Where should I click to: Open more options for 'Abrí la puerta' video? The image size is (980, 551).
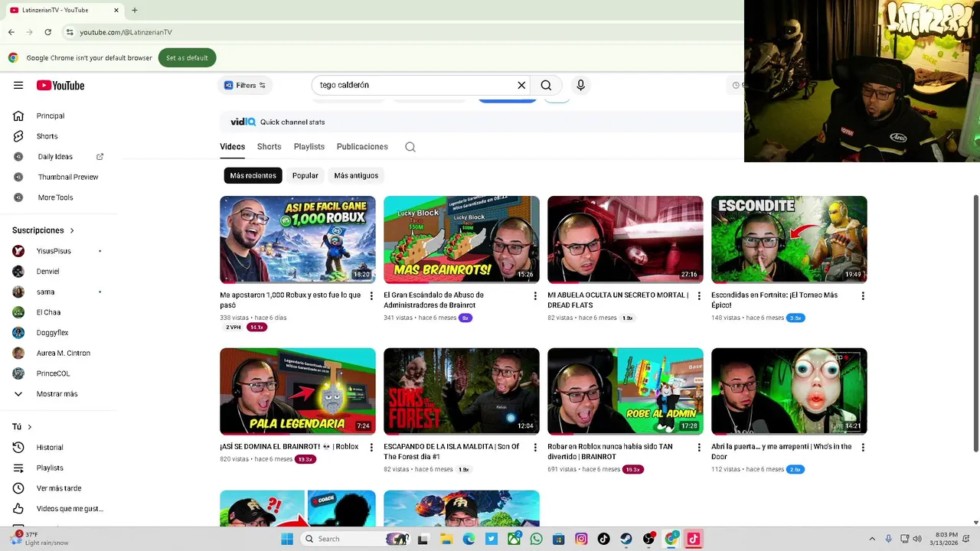[863, 448]
